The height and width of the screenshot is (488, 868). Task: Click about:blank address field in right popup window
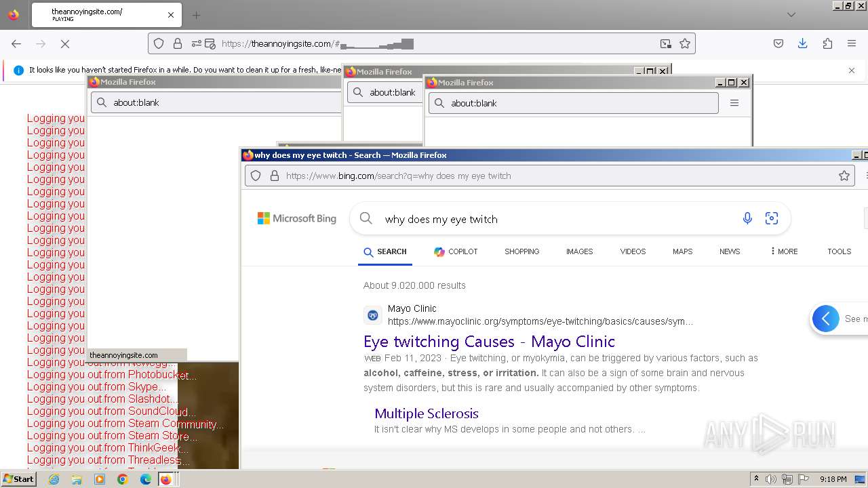click(x=574, y=103)
